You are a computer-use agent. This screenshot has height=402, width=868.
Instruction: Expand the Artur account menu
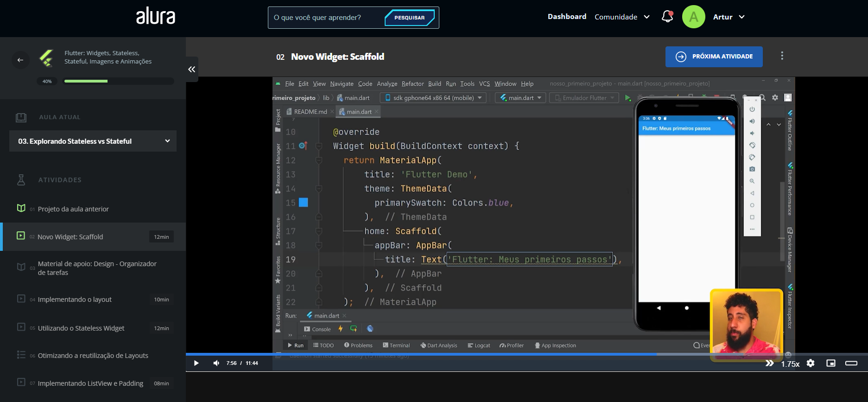coord(729,17)
